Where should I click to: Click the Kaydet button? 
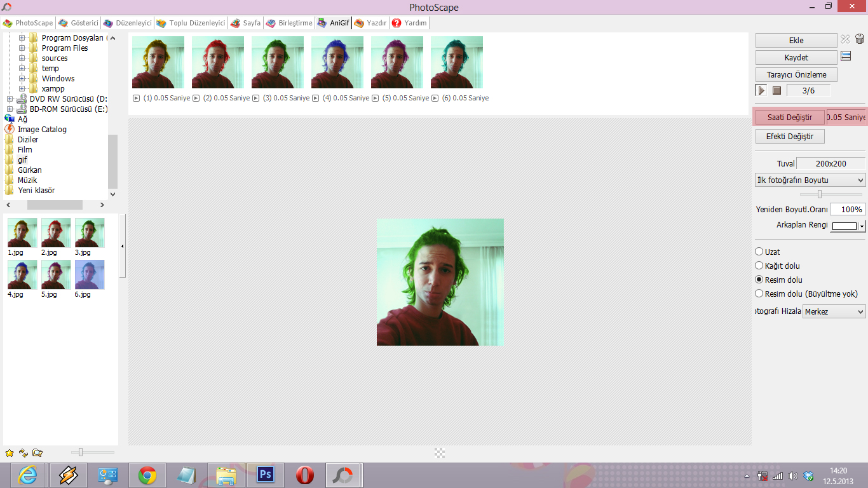[796, 57]
